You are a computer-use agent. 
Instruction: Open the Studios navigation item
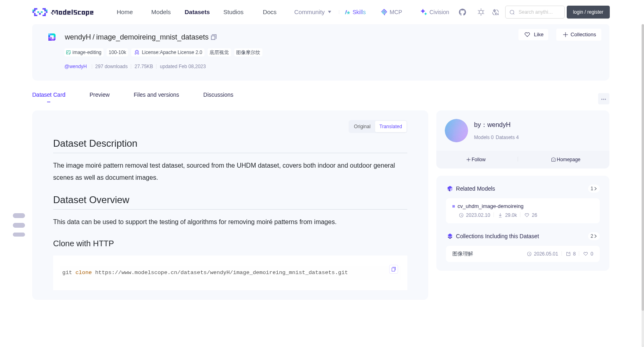pyautogui.click(x=233, y=12)
